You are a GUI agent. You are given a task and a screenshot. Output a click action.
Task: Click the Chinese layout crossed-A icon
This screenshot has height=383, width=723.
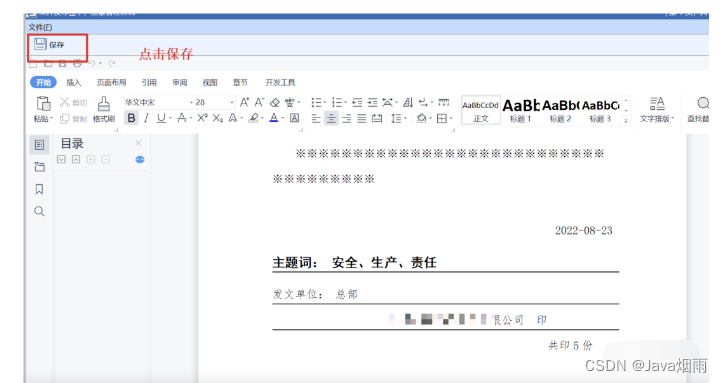[x=387, y=102]
